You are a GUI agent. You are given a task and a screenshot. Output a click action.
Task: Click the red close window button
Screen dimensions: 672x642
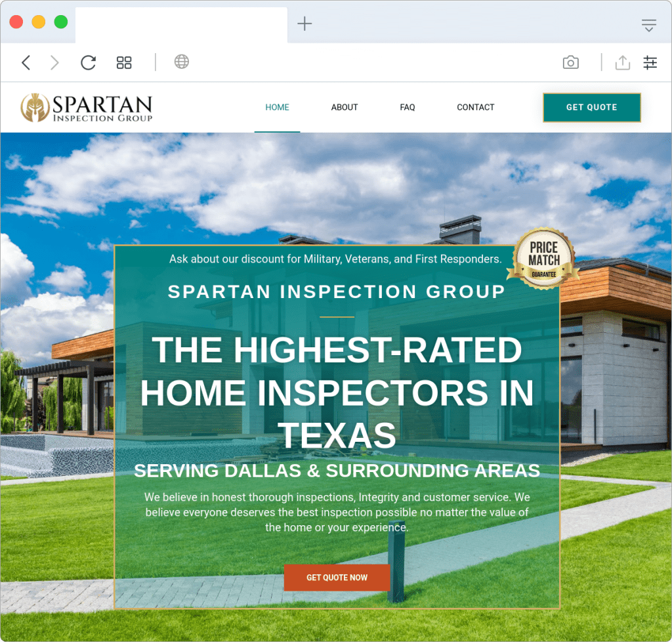point(16,22)
